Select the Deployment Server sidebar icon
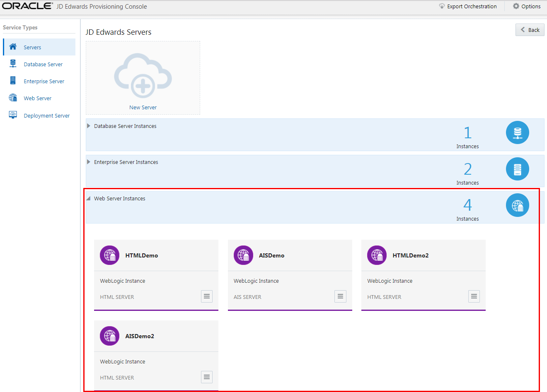 [x=12, y=115]
